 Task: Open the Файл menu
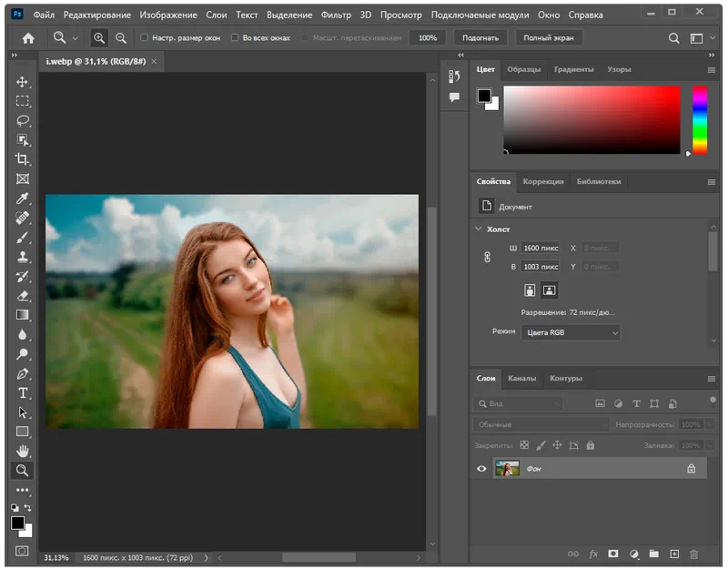(x=44, y=15)
